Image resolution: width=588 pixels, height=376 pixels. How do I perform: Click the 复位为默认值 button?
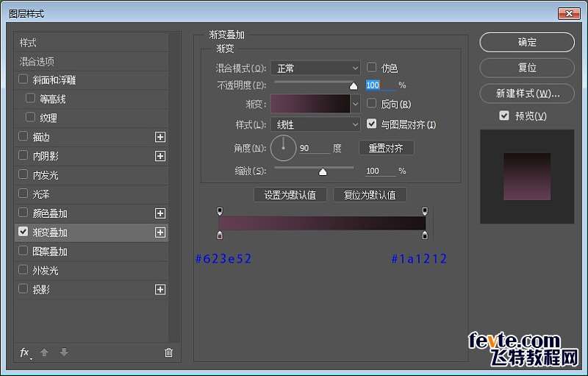[370, 195]
